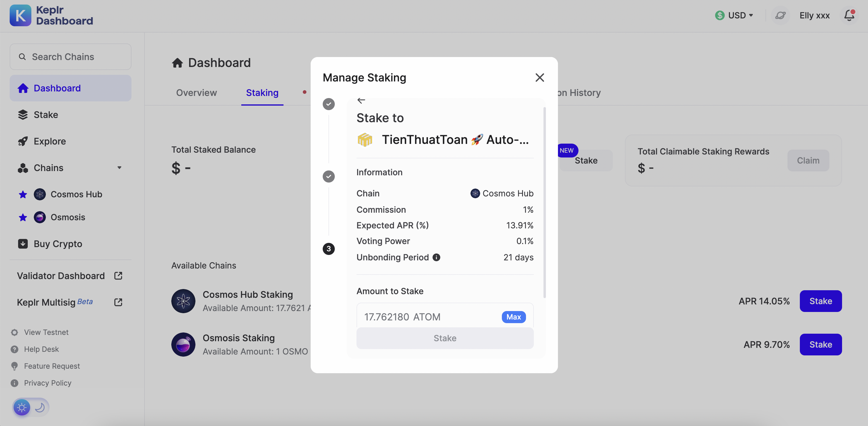Open notifications bell icon
868x426 pixels.
pyautogui.click(x=849, y=15)
